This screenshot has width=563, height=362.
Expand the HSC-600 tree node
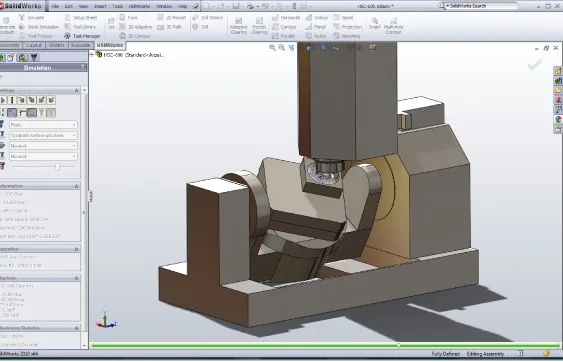pos(92,55)
